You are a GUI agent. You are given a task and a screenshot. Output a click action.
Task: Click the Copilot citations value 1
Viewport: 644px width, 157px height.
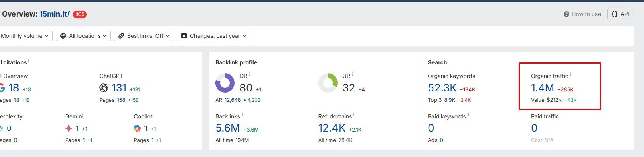point(145,128)
